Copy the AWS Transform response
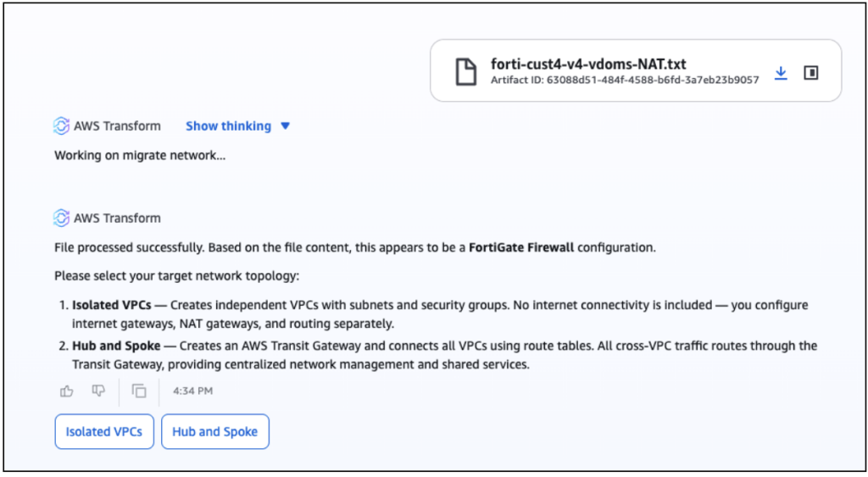868x477 pixels. pos(139,391)
